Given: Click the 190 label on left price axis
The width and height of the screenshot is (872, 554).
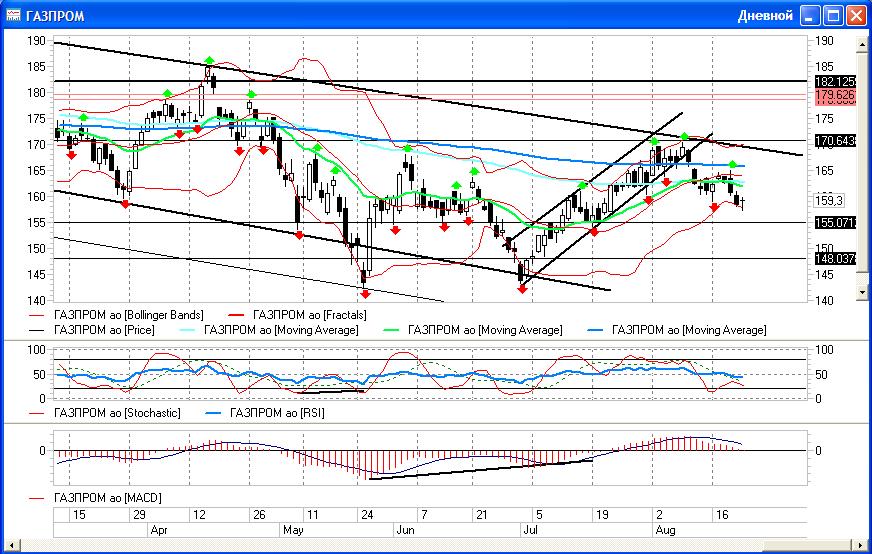Looking at the screenshot, I should coord(36,41).
